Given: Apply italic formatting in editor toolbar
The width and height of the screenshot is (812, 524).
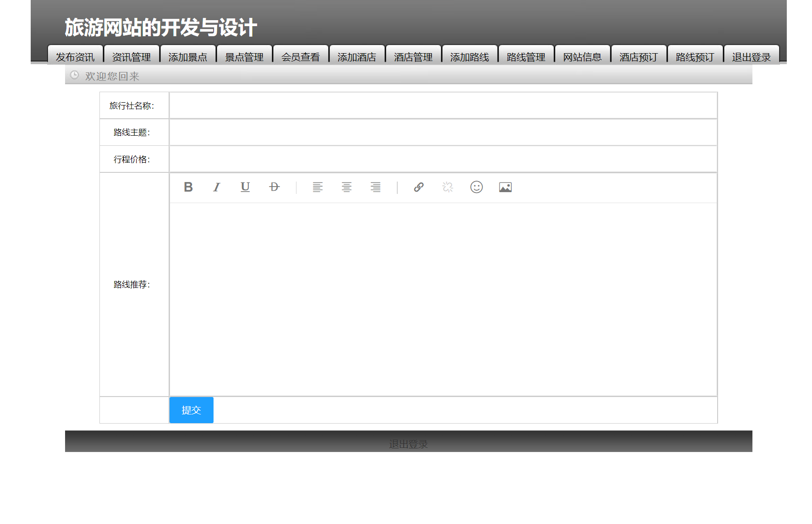Looking at the screenshot, I should click(x=217, y=187).
